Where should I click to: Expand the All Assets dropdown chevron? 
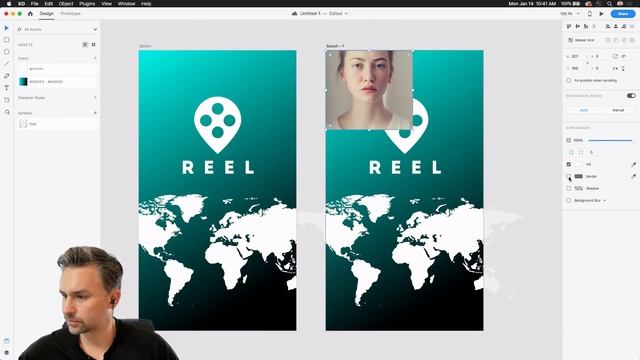[x=95, y=29]
